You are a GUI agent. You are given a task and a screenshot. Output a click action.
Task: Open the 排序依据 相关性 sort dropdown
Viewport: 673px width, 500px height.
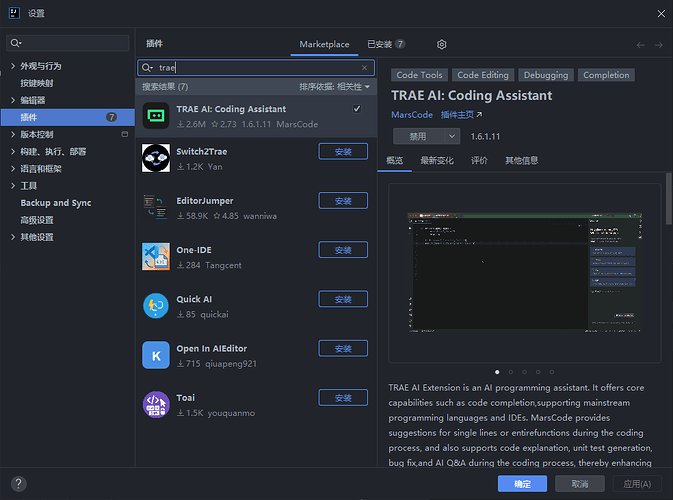334,87
